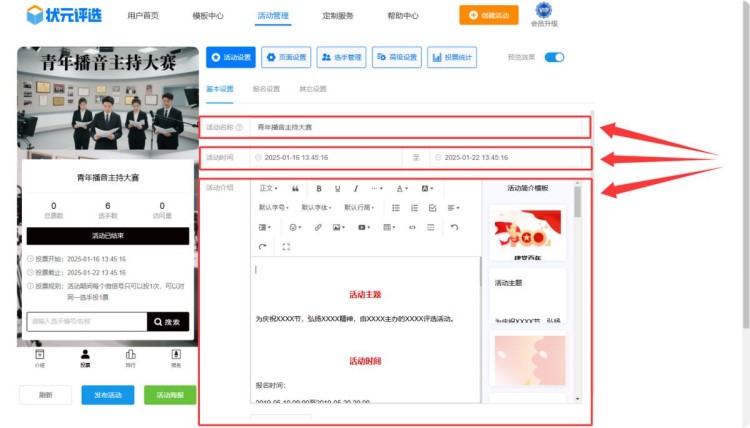Insert a blockquote using the quote icon
This screenshot has height=428, width=750.
click(295, 188)
